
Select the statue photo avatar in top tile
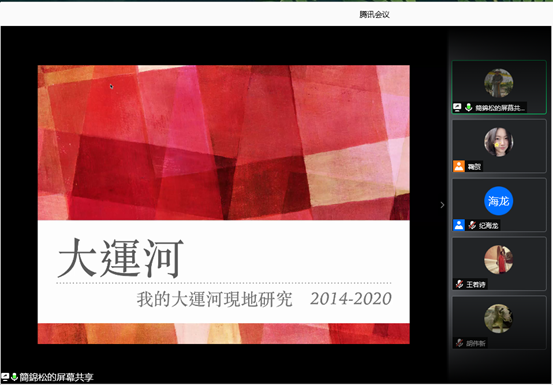click(499, 83)
